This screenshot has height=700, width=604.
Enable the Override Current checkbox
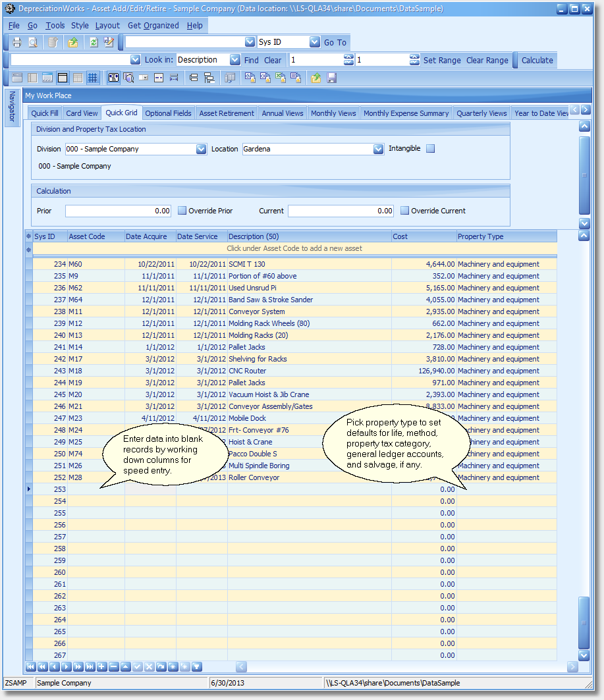pyautogui.click(x=406, y=211)
